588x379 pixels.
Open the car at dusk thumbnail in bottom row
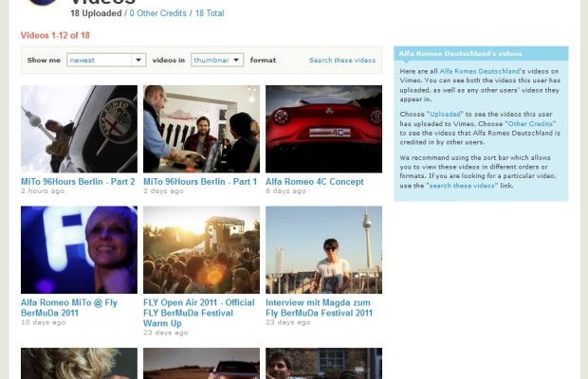pos(201,363)
